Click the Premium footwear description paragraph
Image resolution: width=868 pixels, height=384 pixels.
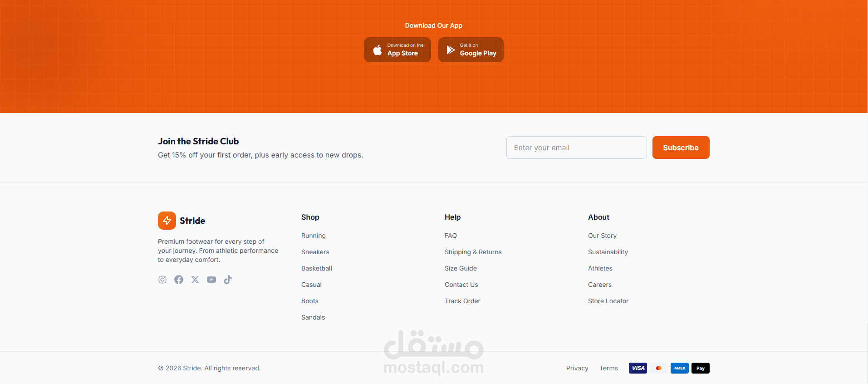point(218,251)
